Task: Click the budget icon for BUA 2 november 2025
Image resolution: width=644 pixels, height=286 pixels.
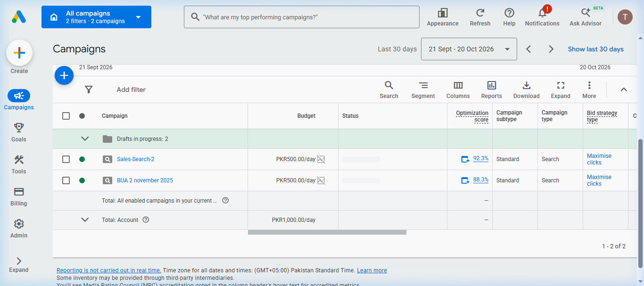Action: [x=321, y=180]
